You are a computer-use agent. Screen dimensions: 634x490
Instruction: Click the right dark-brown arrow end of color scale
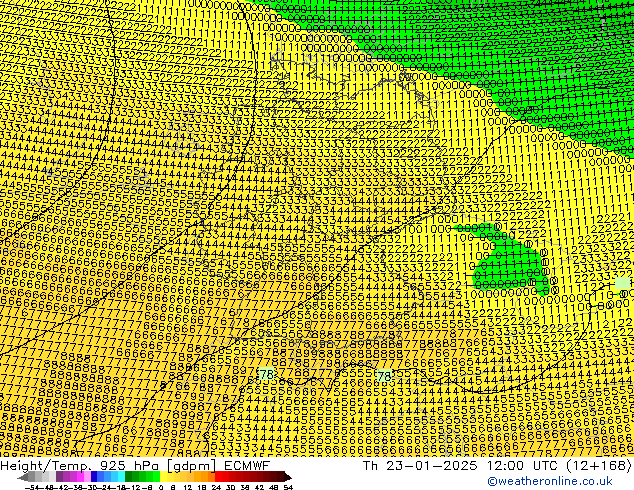288,477
